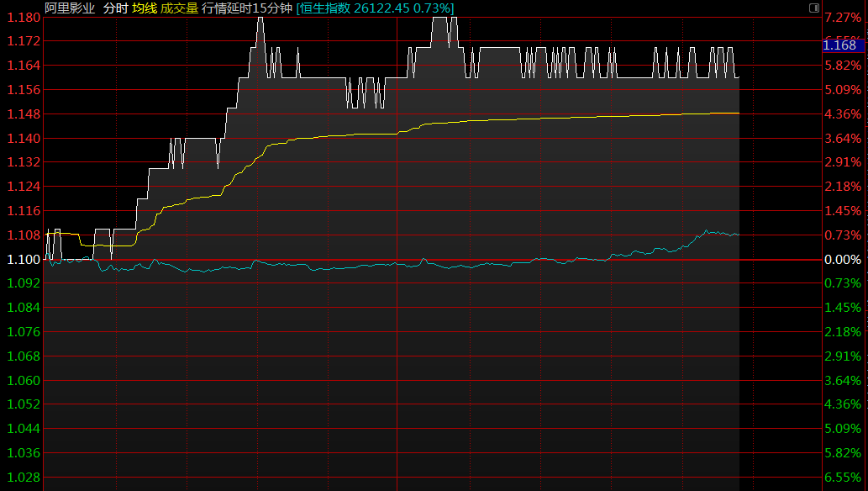
Task: Click the panel maximize icon in top-right corner
Action: pos(813,8)
